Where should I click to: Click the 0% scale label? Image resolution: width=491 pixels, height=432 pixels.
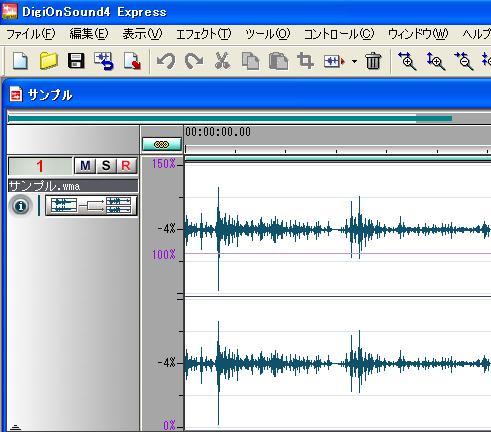point(169,425)
